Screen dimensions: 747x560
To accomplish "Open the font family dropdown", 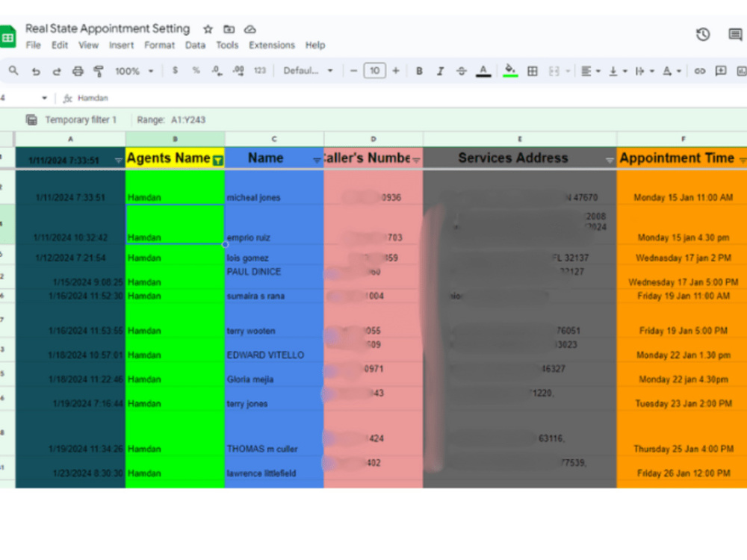I will 308,70.
